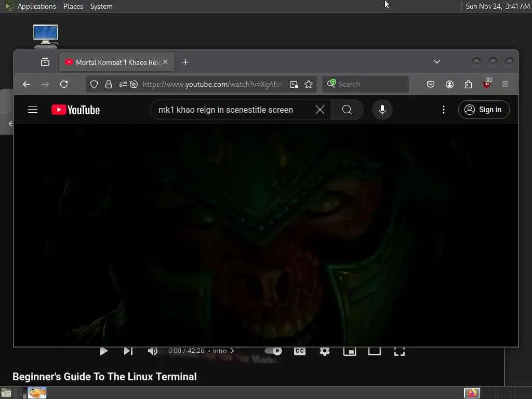Open the site permissions icon in address bar
The height and width of the screenshot is (399, 532).
(123, 84)
